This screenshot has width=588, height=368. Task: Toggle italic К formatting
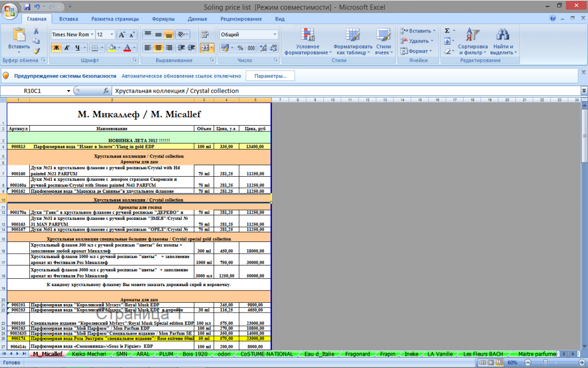tap(66, 48)
